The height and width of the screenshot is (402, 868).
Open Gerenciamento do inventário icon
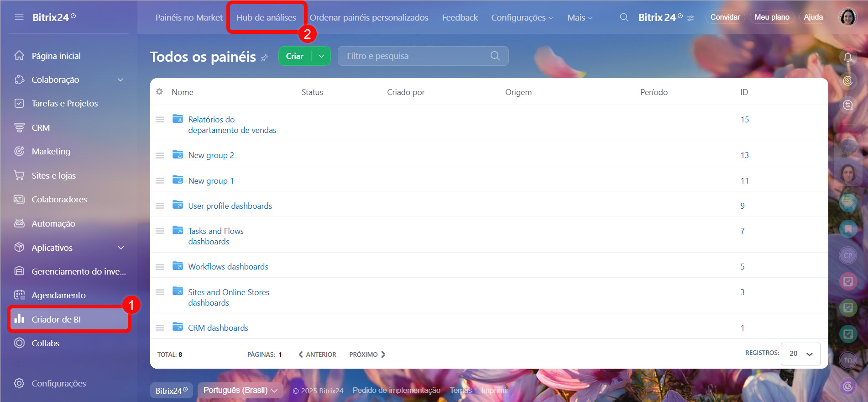tap(19, 271)
